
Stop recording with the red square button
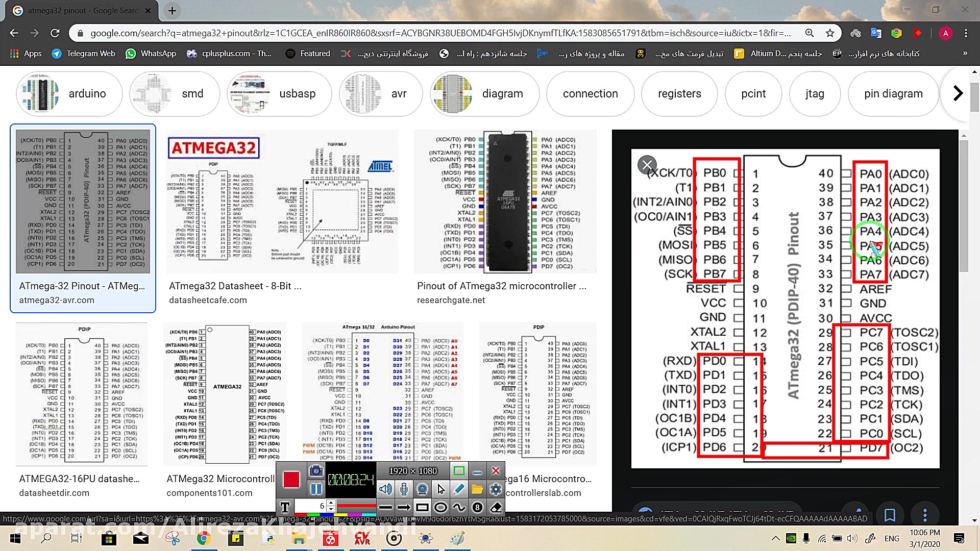pos(291,480)
